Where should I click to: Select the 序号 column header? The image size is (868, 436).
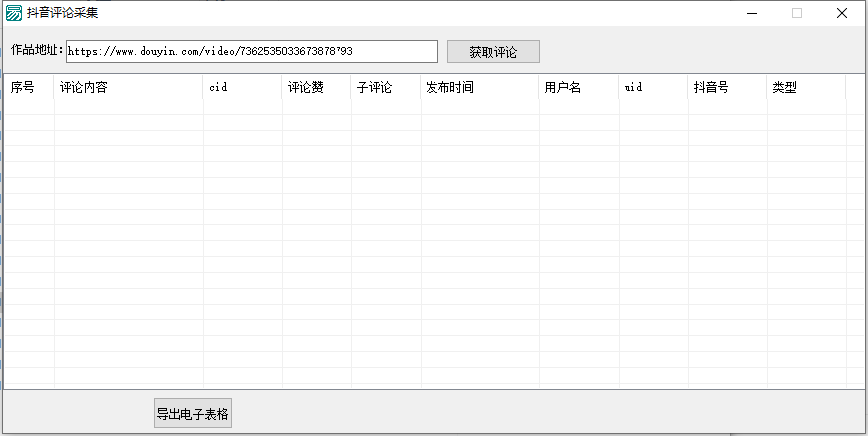click(x=30, y=87)
